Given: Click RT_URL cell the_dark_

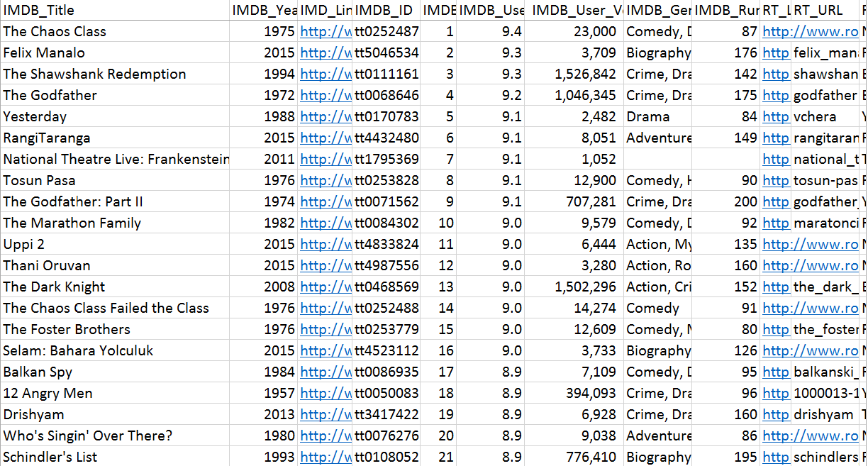Looking at the screenshot, I should 825,287.
